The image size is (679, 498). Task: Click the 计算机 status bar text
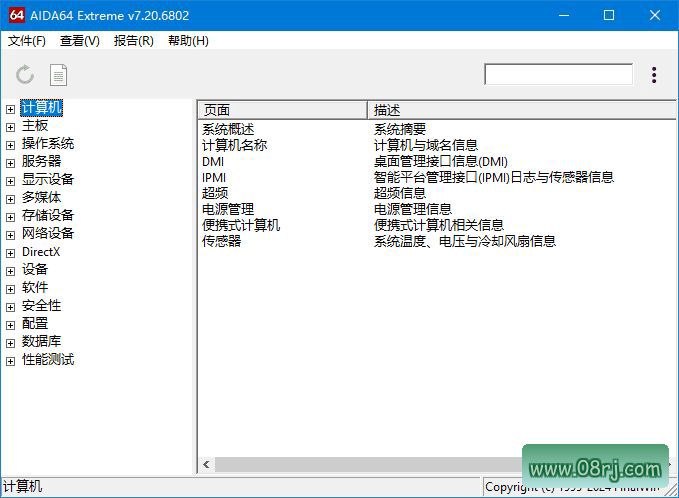[x=23, y=486]
